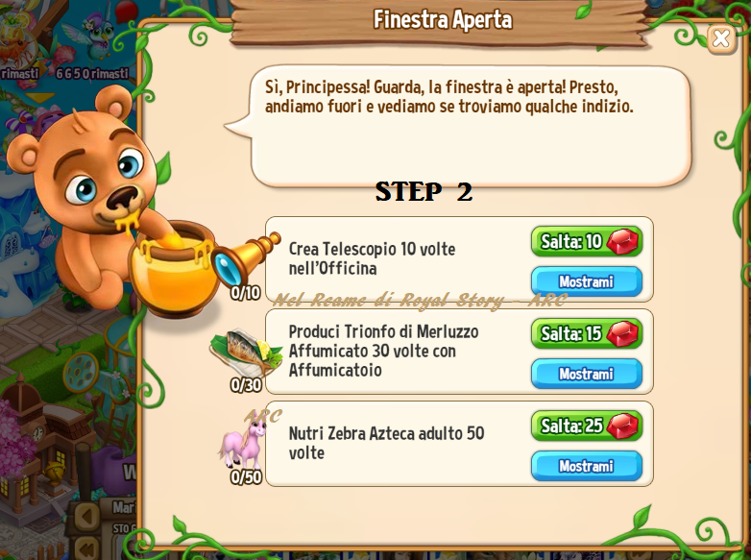Click the smoked cod dish icon
The image size is (751, 560).
coord(246,353)
